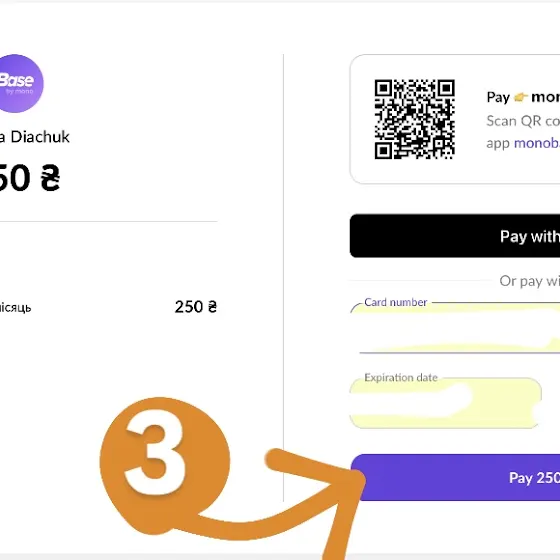Click the pointing hand emoji icon
Image resolution: width=560 pixels, height=560 pixels.
[x=520, y=97]
